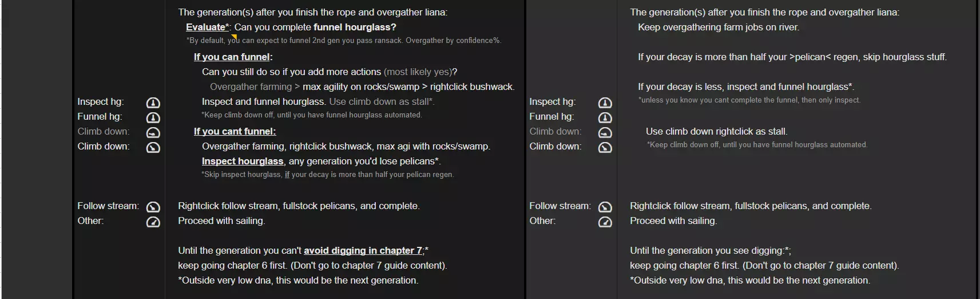The width and height of the screenshot is (980, 299).
Task: Select the Other gauge icon in right panel
Action: click(605, 222)
